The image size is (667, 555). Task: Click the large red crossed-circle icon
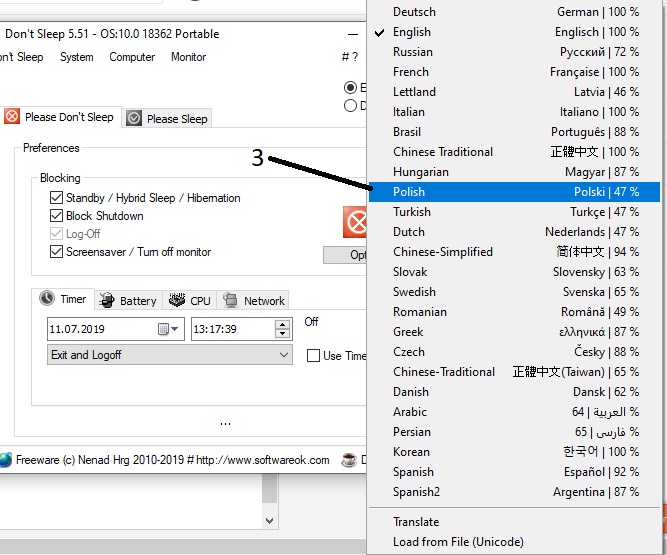pyautogui.click(x=355, y=222)
